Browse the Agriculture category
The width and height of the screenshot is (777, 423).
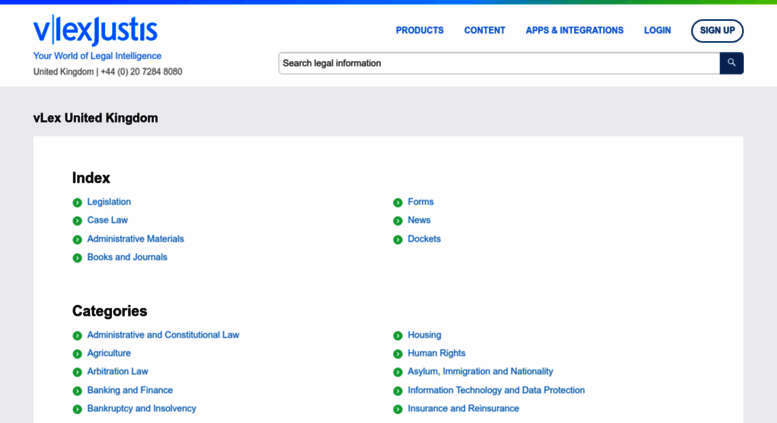tap(109, 353)
